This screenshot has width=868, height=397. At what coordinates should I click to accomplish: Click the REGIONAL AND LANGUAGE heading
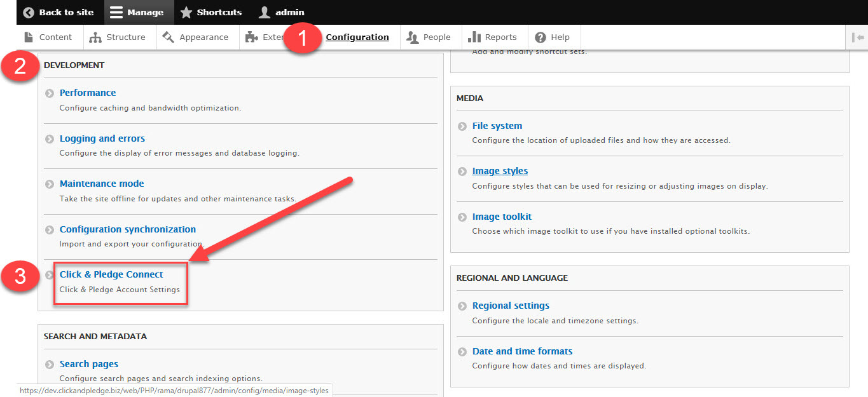[512, 278]
